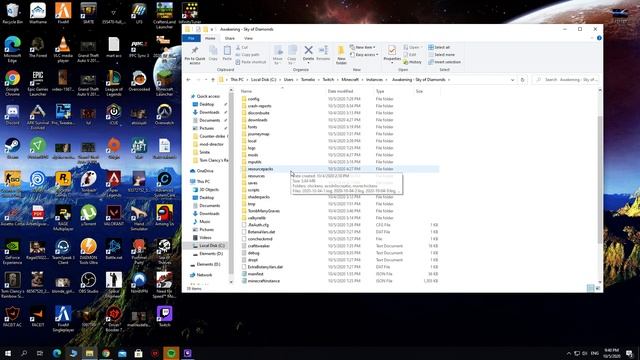Select the crash-reports folder
Screen dimensions: 640x360
[x=259, y=106]
